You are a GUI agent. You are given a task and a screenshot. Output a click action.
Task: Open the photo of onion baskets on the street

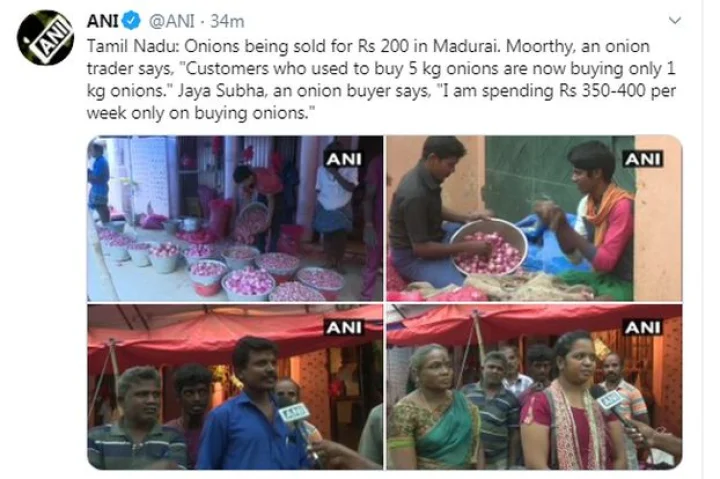[235, 218]
